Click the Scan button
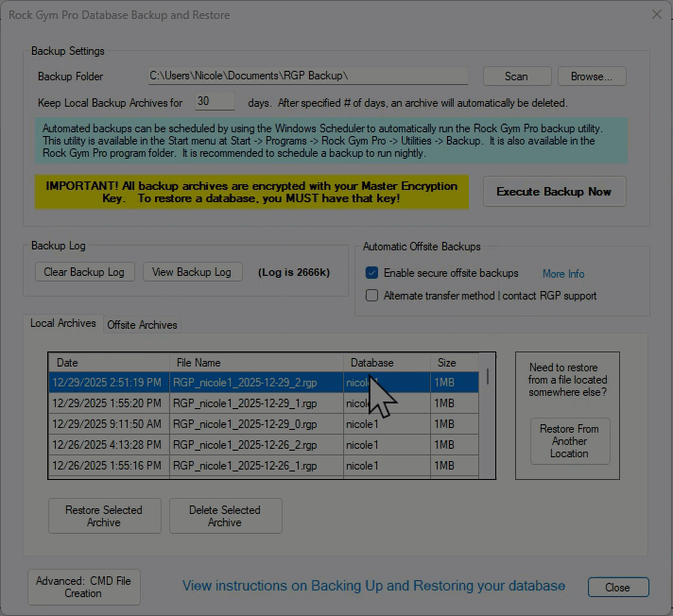 pos(517,77)
